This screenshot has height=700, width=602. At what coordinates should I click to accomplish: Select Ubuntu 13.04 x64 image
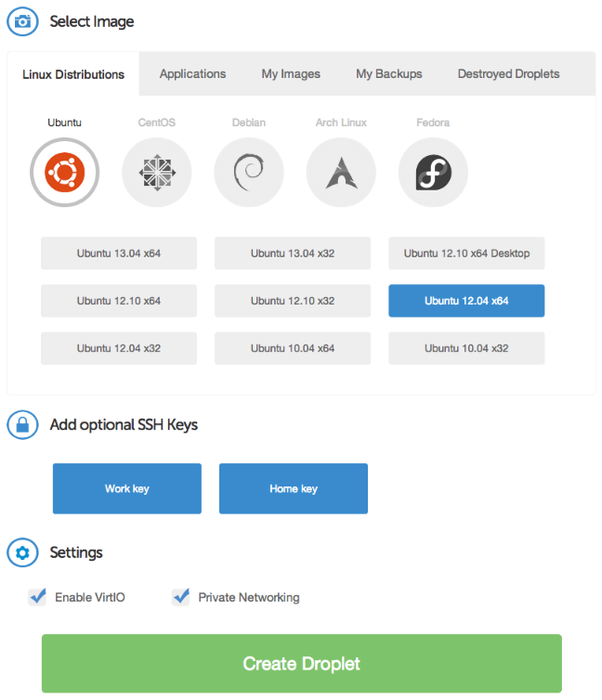coord(119,253)
